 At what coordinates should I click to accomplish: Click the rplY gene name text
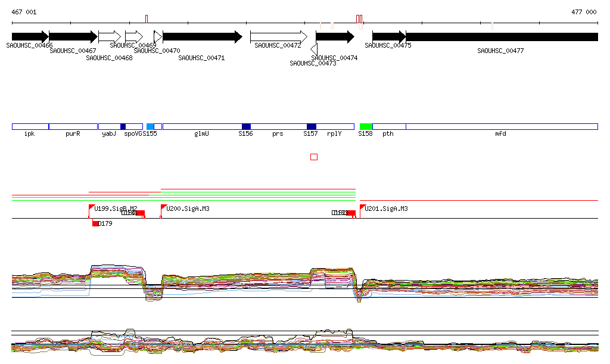334,134
